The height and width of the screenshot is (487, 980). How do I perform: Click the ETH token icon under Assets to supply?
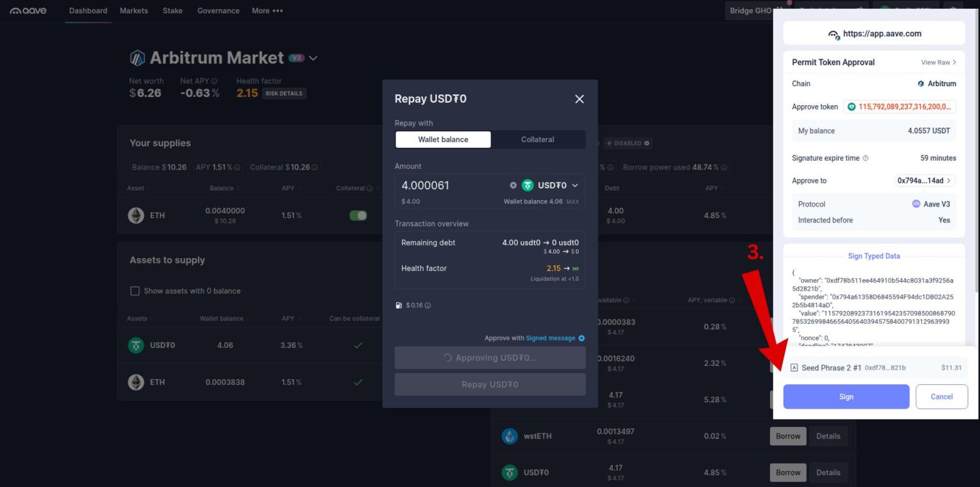[x=136, y=382]
